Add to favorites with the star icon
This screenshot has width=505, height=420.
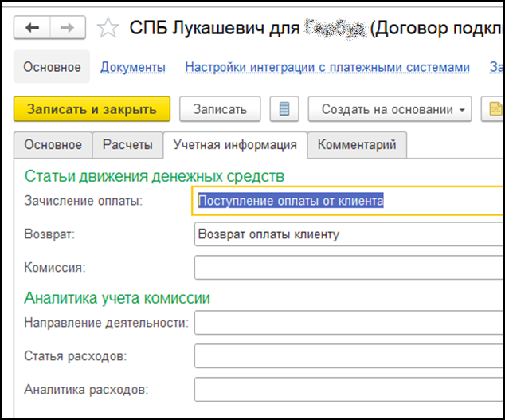(108, 28)
